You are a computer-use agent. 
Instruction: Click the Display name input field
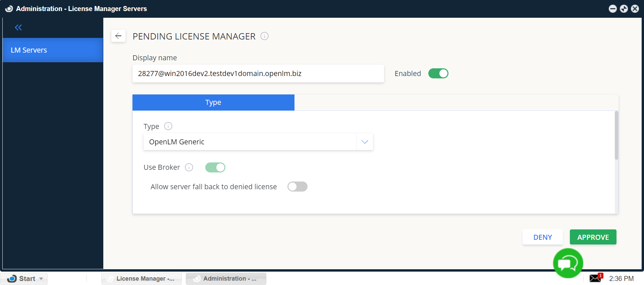(258, 73)
